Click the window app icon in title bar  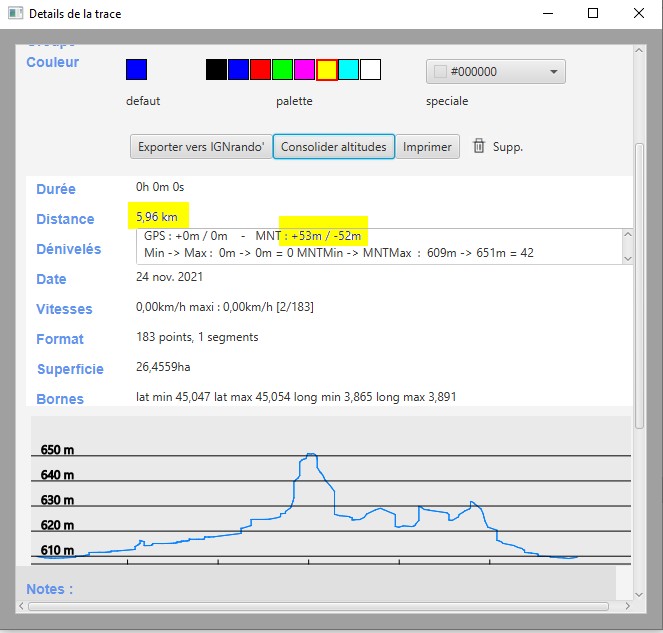click(15, 14)
